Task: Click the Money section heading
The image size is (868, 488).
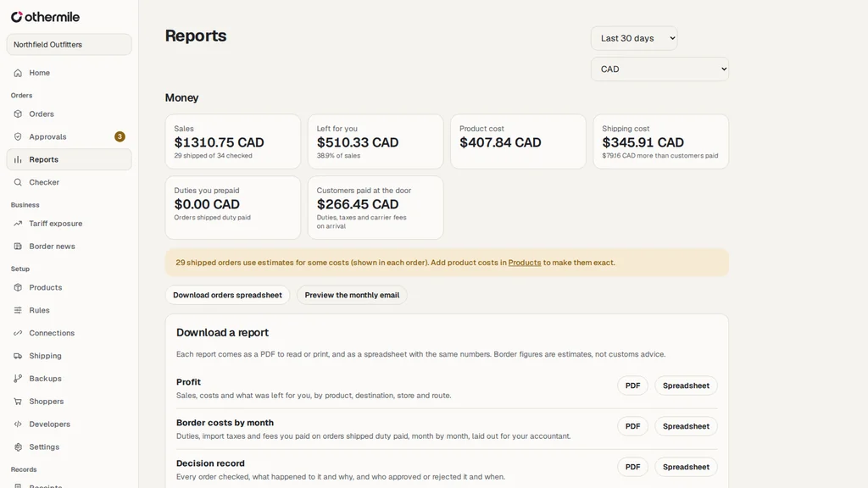Action: click(x=181, y=98)
